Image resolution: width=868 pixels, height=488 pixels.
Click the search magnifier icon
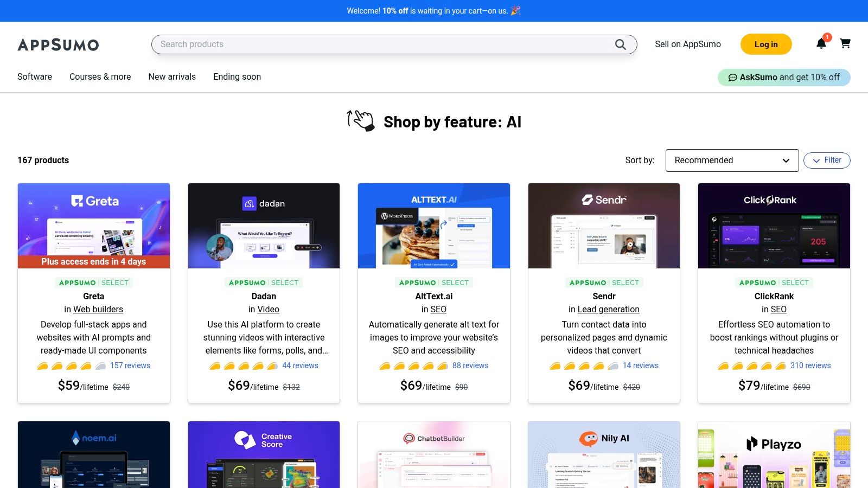click(620, 44)
